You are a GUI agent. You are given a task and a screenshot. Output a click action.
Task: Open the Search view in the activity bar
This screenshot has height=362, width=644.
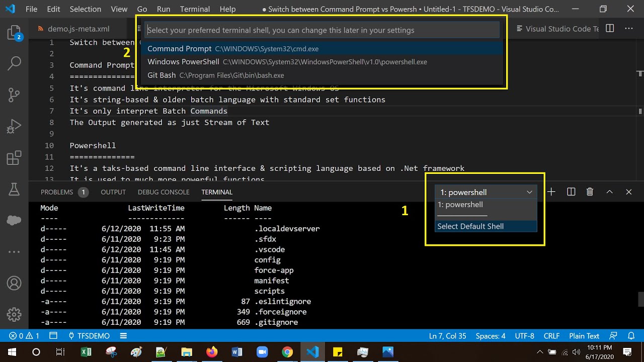[x=14, y=63]
